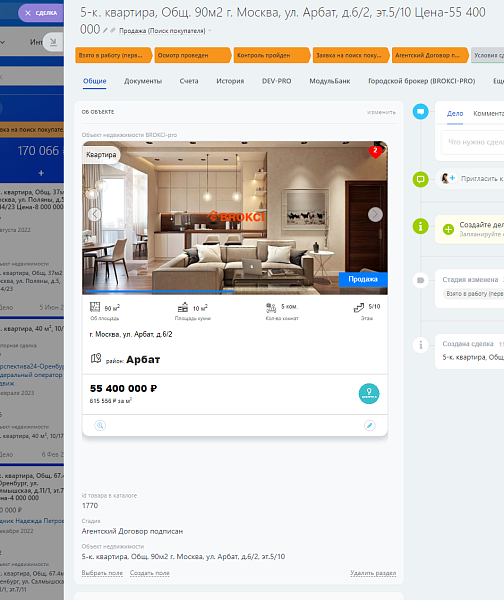Click the pencil icon next to deal title

[105, 31]
